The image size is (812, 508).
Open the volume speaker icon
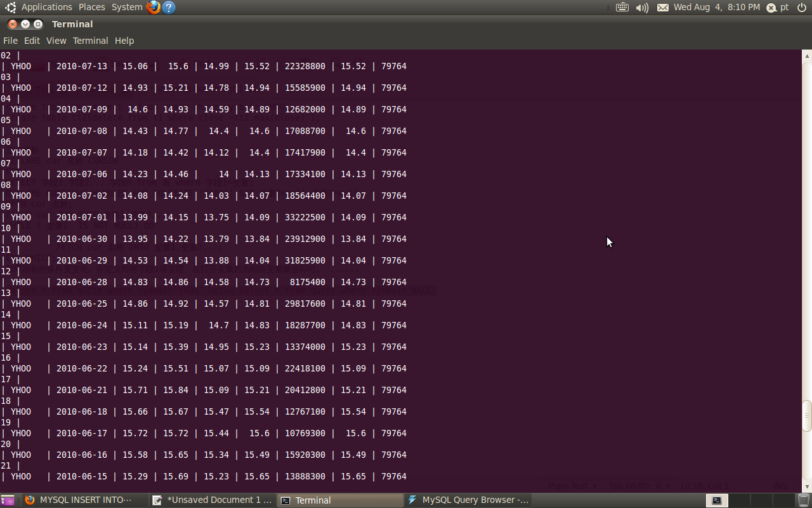click(642, 8)
